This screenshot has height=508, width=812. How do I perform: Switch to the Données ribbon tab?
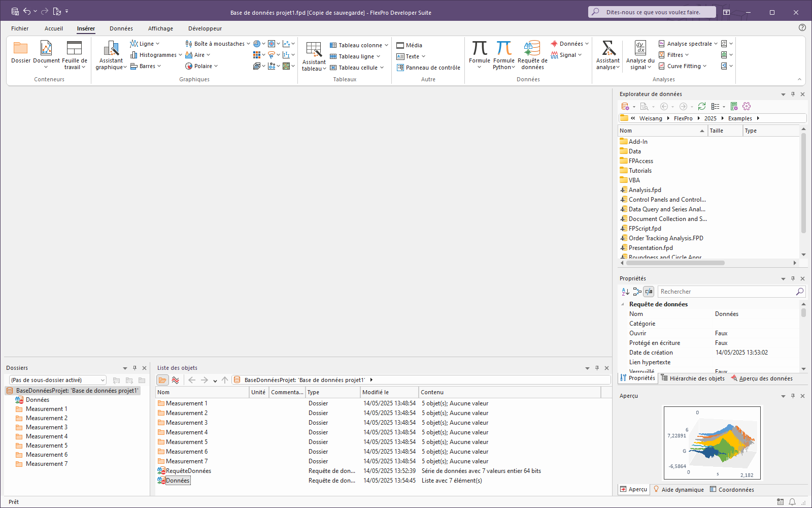tap(121, 28)
